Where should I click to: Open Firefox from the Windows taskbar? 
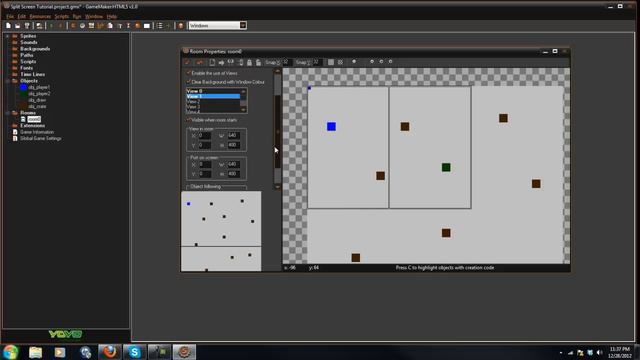tap(110, 352)
